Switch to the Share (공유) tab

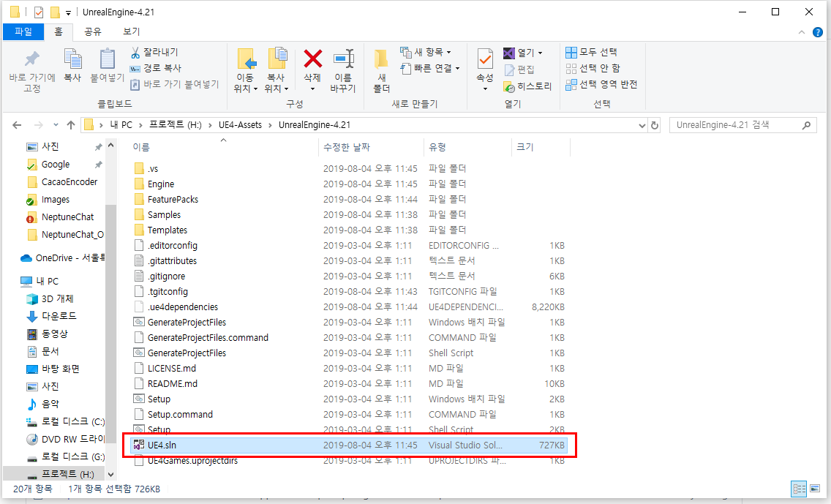(x=93, y=31)
